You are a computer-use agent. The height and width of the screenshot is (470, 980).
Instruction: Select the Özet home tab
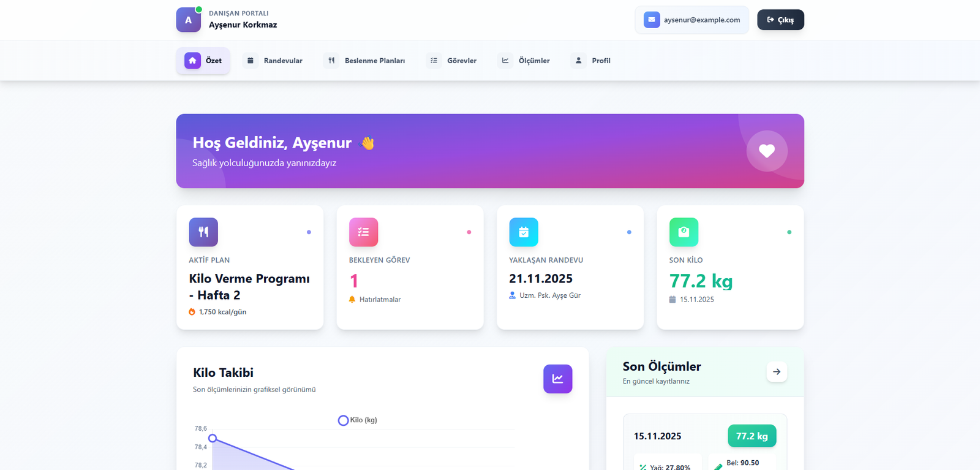[203, 61]
